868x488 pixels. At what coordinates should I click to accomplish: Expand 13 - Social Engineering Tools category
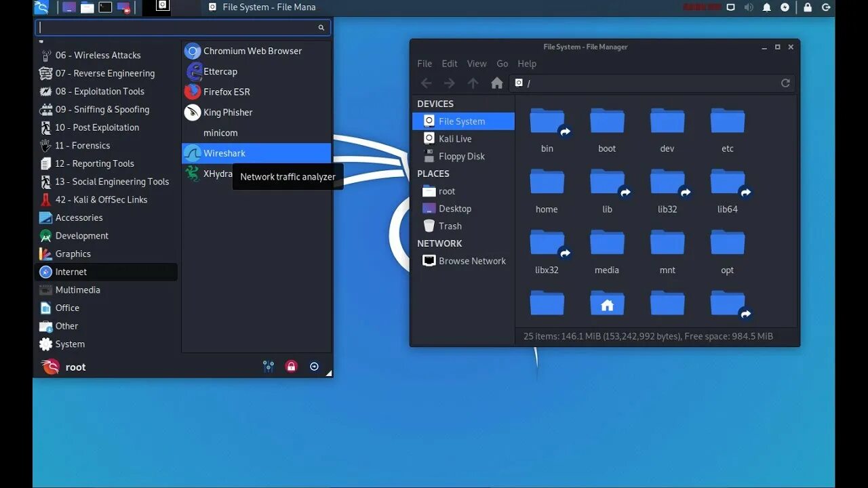click(x=106, y=182)
